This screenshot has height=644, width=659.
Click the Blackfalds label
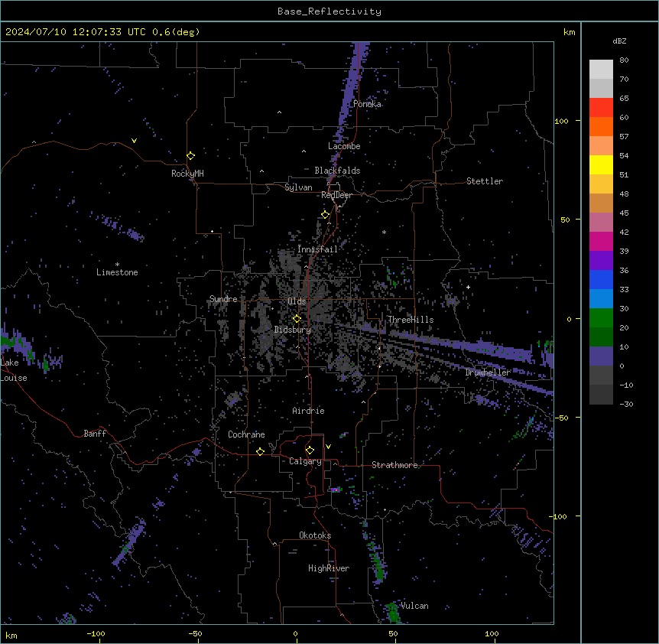click(x=337, y=171)
